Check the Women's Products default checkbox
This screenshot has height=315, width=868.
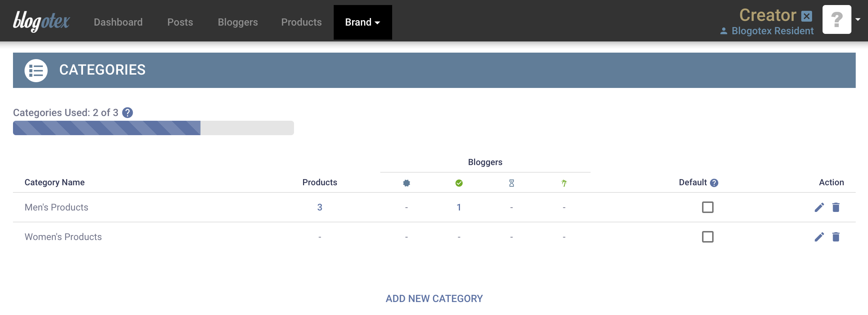click(x=707, y=237)
